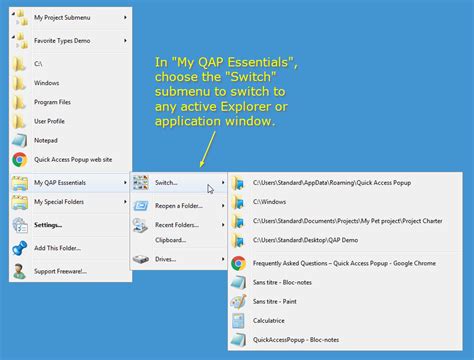474x360 pixels.
Task: Click the My Special Folders icon
Action: pos(20,202)
